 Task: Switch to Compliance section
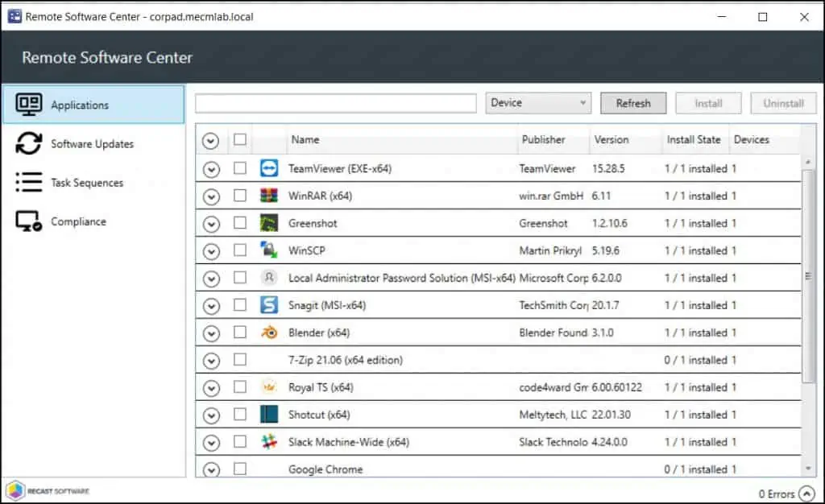(93, 221)
